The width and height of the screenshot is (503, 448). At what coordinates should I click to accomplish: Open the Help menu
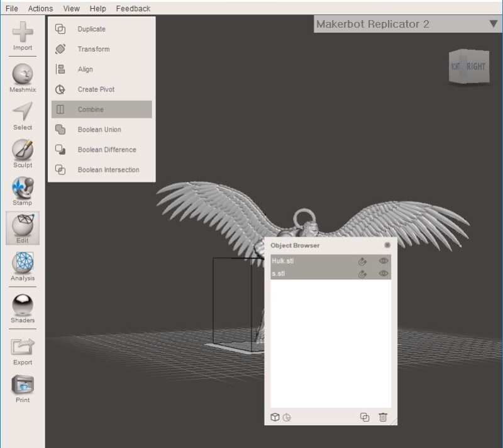(x=98, y=9)
